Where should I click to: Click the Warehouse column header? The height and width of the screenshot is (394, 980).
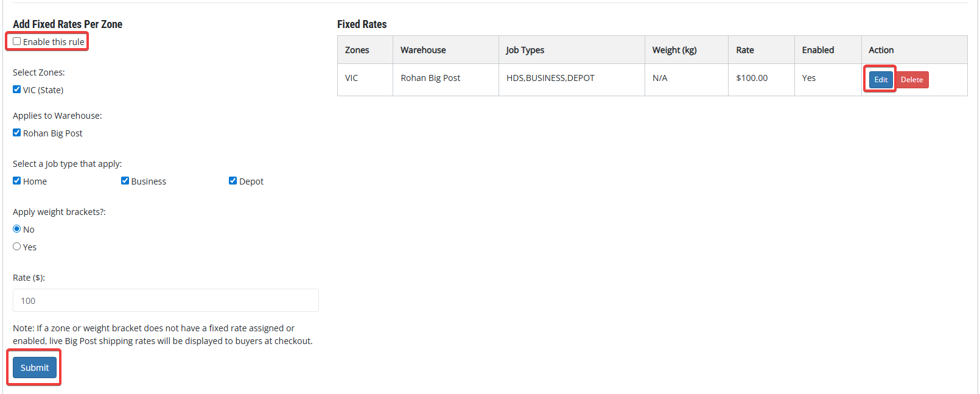(423, 50)
